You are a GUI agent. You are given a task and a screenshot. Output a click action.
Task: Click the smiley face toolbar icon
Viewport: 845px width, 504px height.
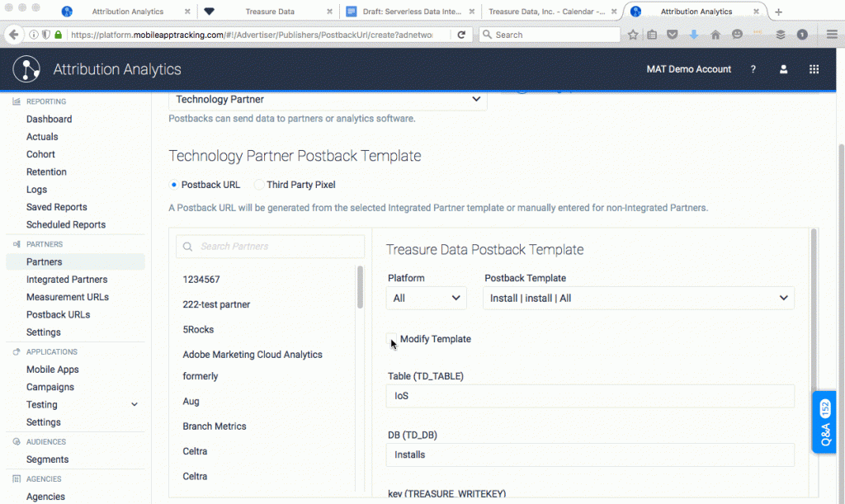(x=737, y=35)
